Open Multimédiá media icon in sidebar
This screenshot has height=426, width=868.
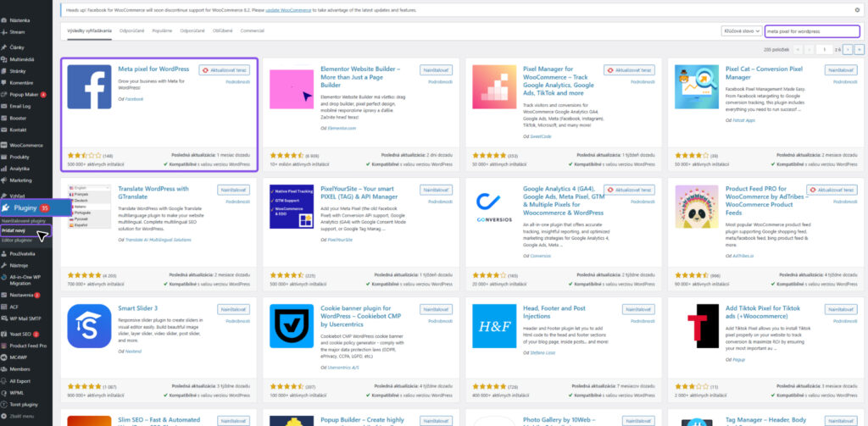coord(4,59)
